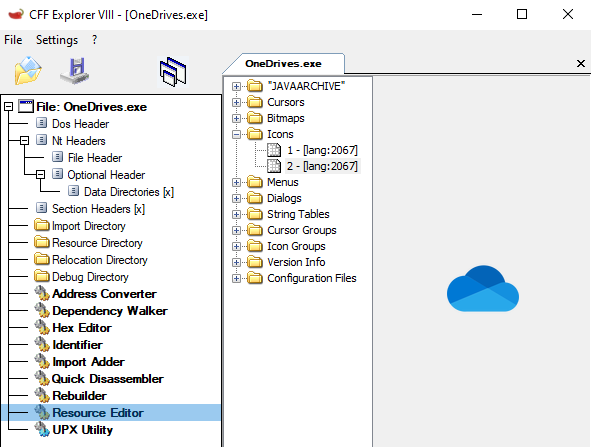Image resolution: width=591 pixels, height=447 pixels.
Task: Open the Hex Editor tool
Action: point(82,328)
